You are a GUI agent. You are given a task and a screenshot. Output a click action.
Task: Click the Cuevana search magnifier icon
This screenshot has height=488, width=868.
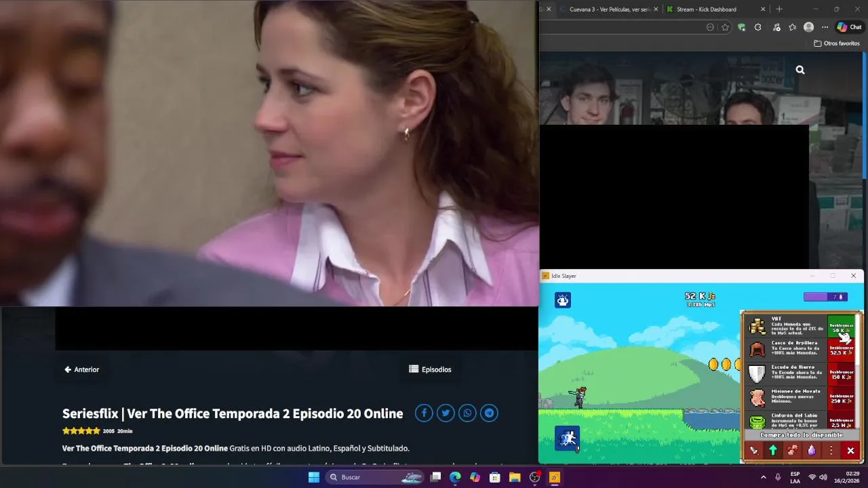pyautogui.click(x=800, y=70)
